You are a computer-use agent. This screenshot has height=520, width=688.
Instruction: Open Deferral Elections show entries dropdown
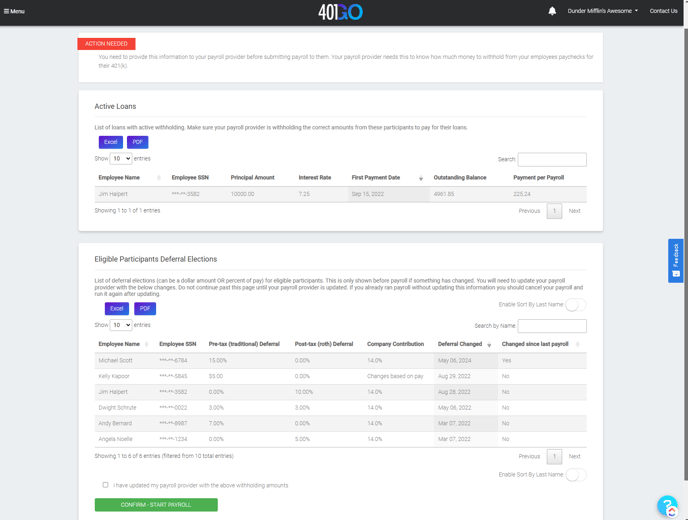tap(121, 325)
